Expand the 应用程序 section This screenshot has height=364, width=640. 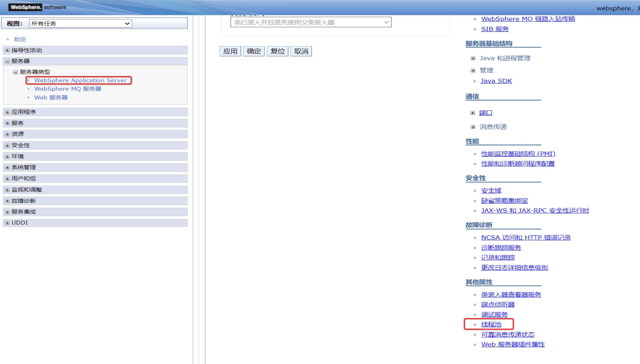[x=7, y=112]
